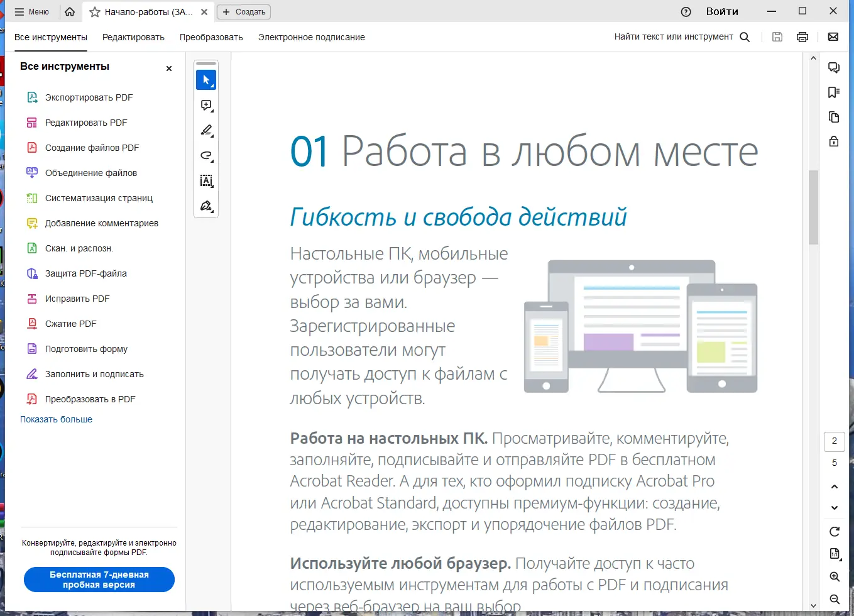Screen dimensions: 854x616
Task: Zoom in on the document
Action: pos(834,576)
